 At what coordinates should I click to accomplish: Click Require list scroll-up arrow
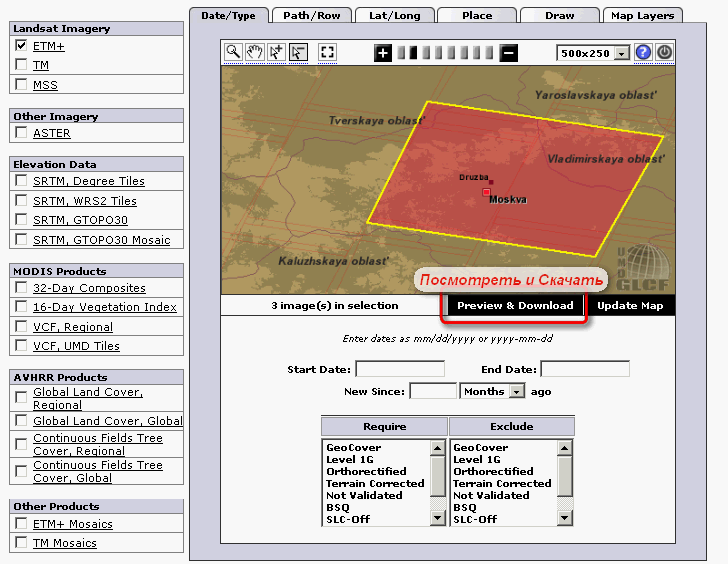[437, 448]
